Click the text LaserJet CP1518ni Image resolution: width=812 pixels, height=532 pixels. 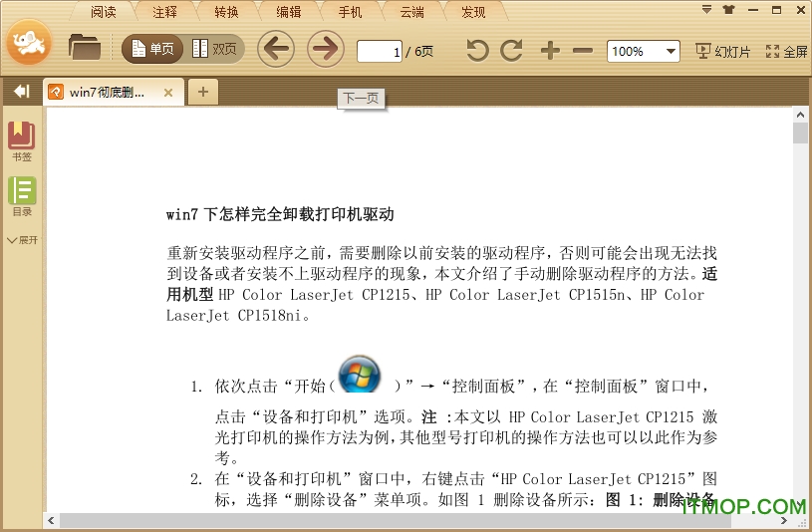tap(233, 315)
